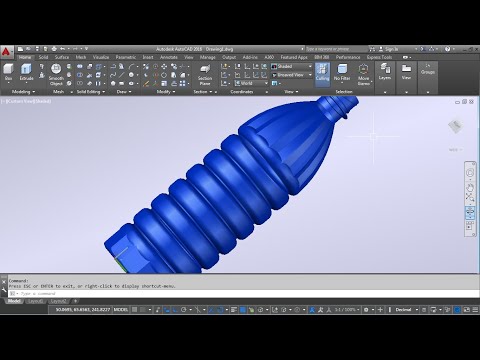480x360 pixels.
Task: Select the Pan hand tool on navigation bar
Action: pos(470,187)
